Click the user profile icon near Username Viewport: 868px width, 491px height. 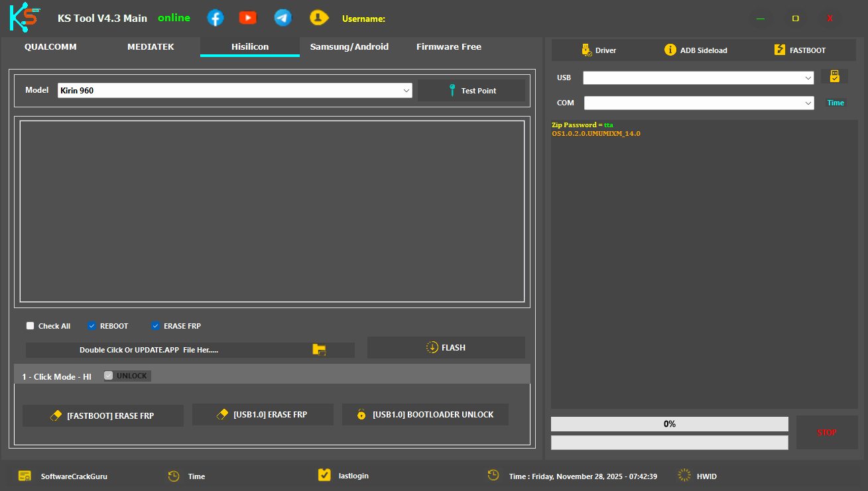pyautogui.click(x=319, y=17)
